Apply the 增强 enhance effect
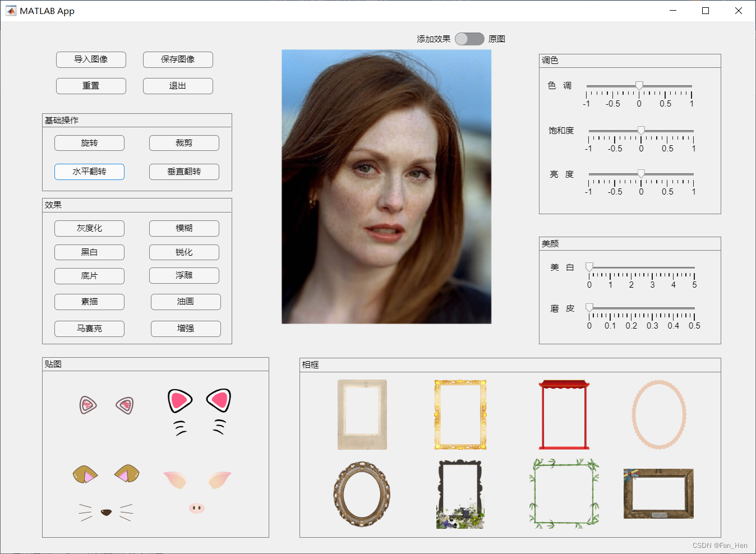This screenshot has width=756, height=554. pyautogui.click(x=186, y=329)
